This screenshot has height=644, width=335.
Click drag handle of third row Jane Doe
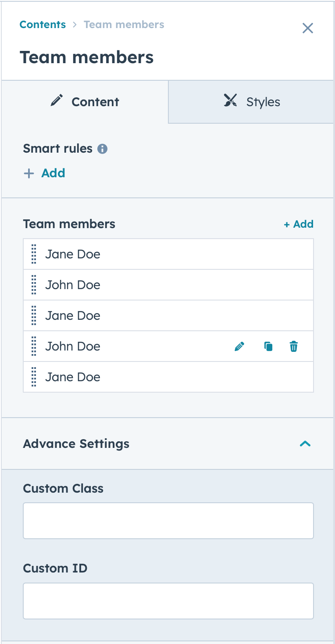tap(34, 316)
